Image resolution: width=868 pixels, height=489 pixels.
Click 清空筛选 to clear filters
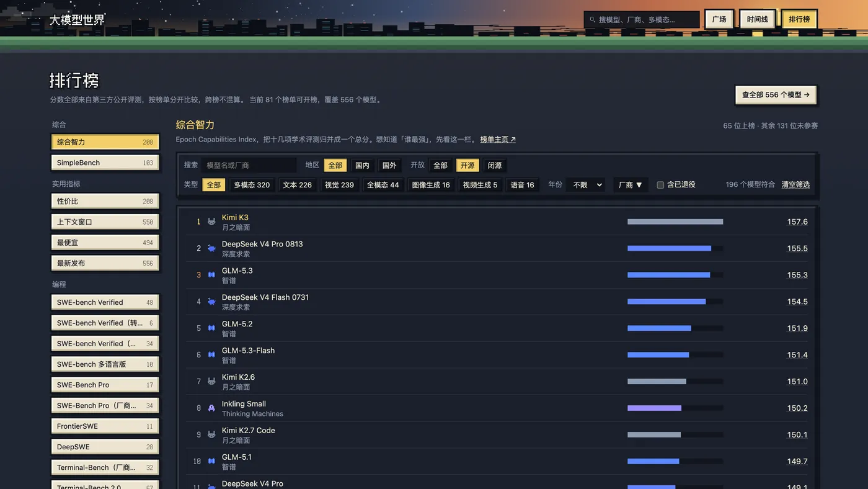tap(795, 185)
